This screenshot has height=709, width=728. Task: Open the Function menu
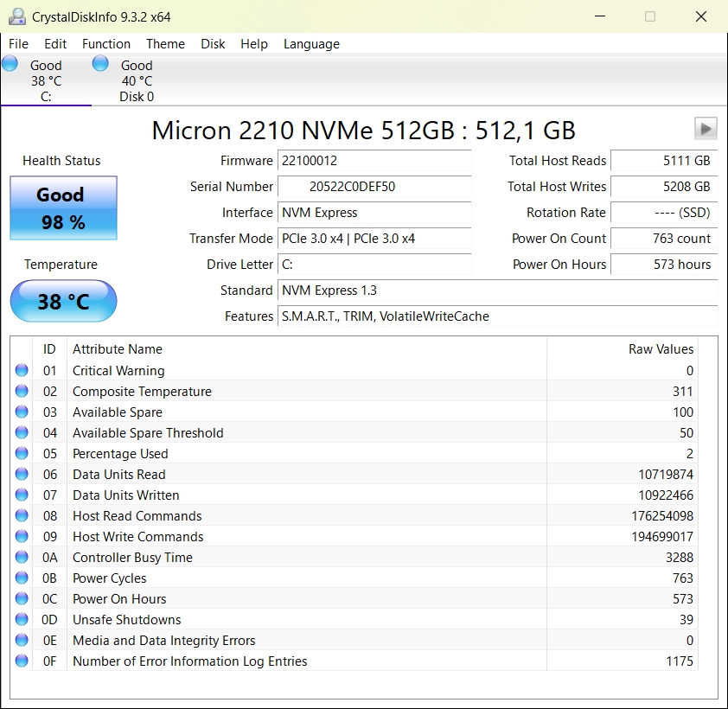[x=106, y=44]
